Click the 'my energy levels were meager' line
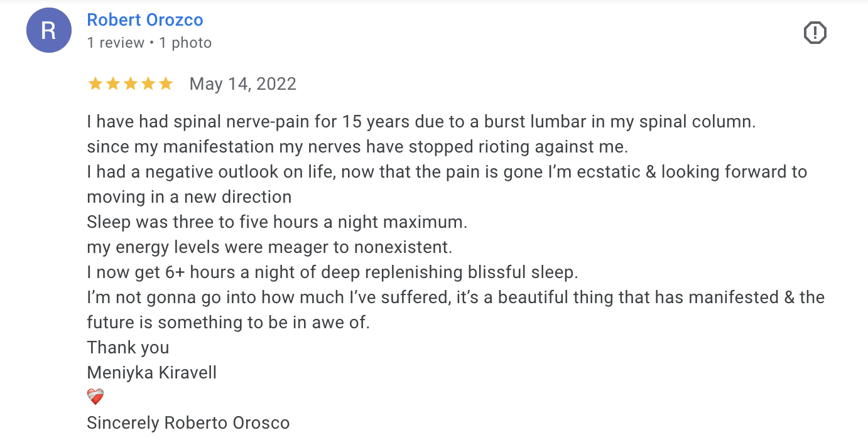 269,247
